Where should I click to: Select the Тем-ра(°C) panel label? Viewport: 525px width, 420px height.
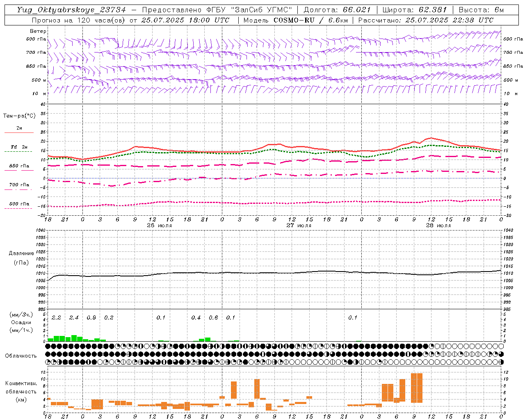click(x=19, y=116)
